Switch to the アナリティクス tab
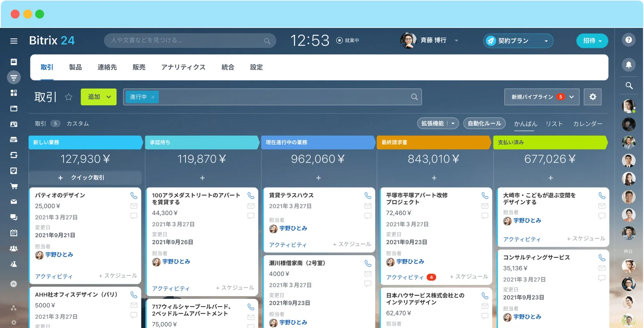 tap(183, 67)
